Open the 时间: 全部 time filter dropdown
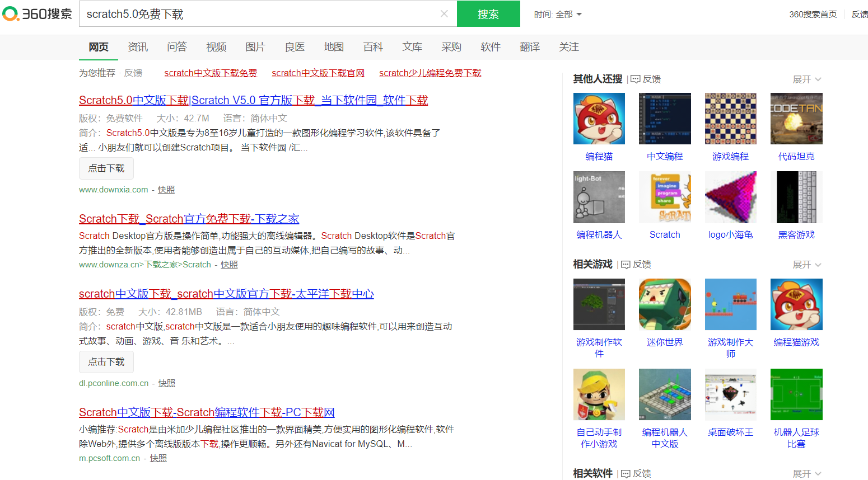This screenshot has height=480, width=868. [x=558, y=15]
